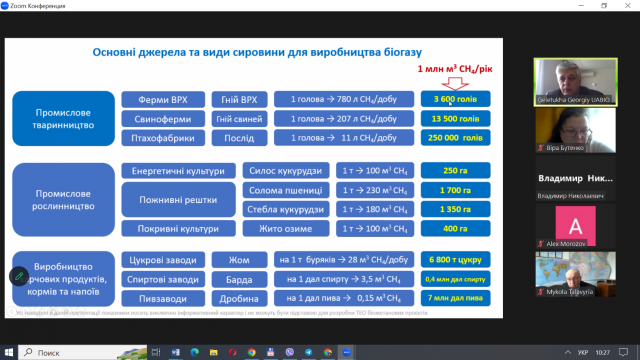Open Microsoft Word from the taskbar
Viewport: 640px width, 360px height.
click(x=176, y=352)
